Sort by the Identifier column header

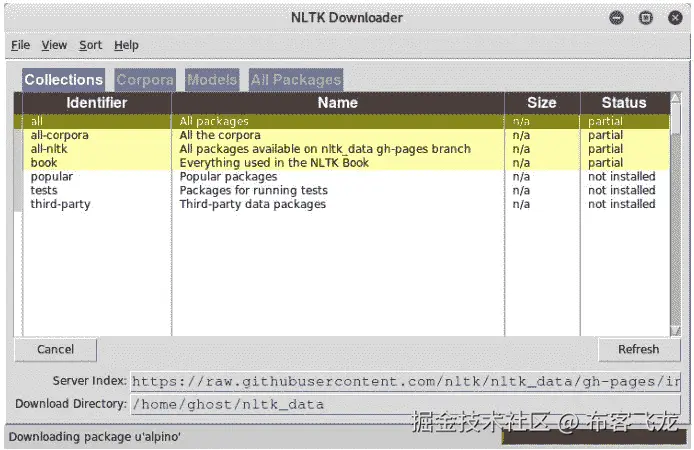click(x=96, y=103)
